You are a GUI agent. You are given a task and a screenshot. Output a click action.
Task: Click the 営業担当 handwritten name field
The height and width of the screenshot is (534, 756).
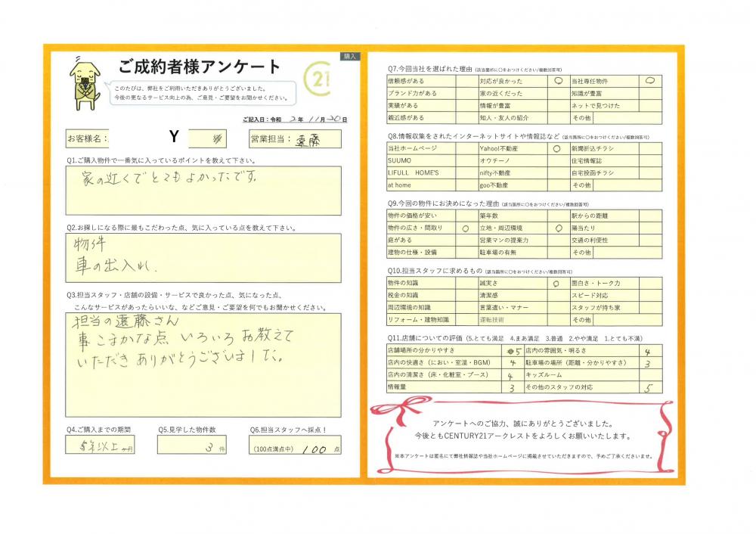(x=312, y=138)
